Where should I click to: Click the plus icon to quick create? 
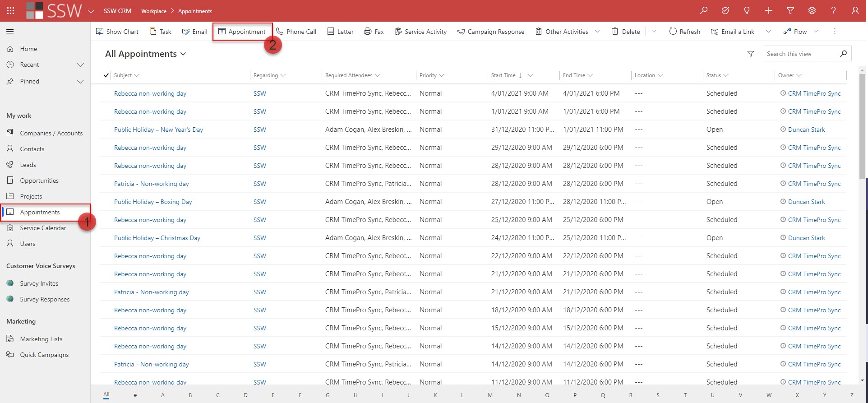(x=768, y=11)
